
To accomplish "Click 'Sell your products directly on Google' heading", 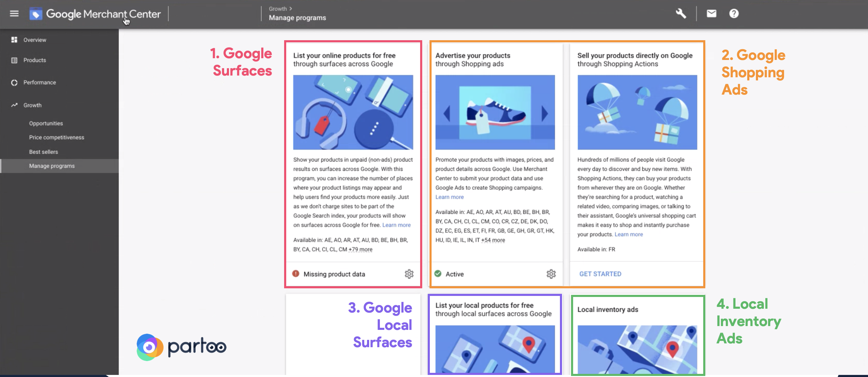I will click(x=635, y=55).
